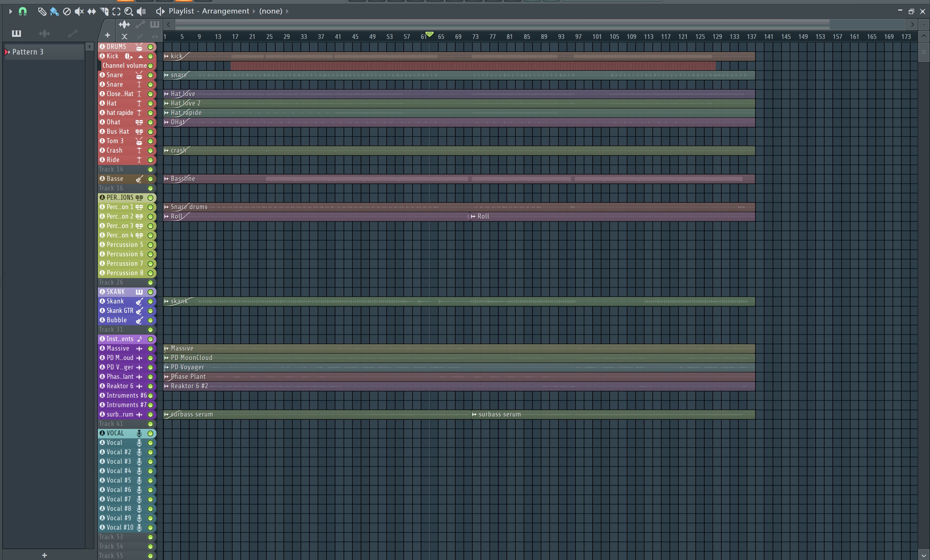Select the Playback speaker tool
This screenshot has width=930, height=560.
[141, 12]
